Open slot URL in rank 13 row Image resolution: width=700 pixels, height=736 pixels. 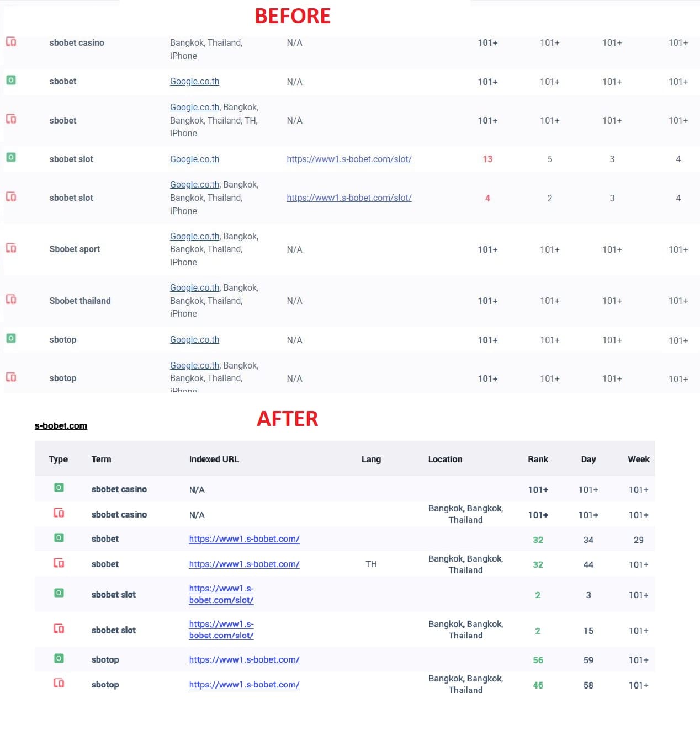click(349, 159)
